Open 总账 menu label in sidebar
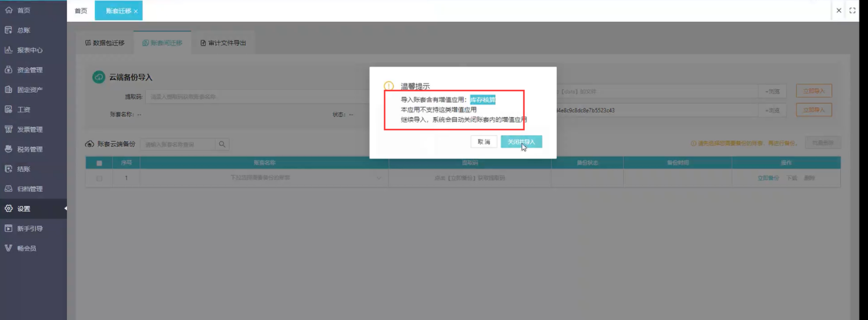This screenshot has width=868, height=320. coord(24,30)
